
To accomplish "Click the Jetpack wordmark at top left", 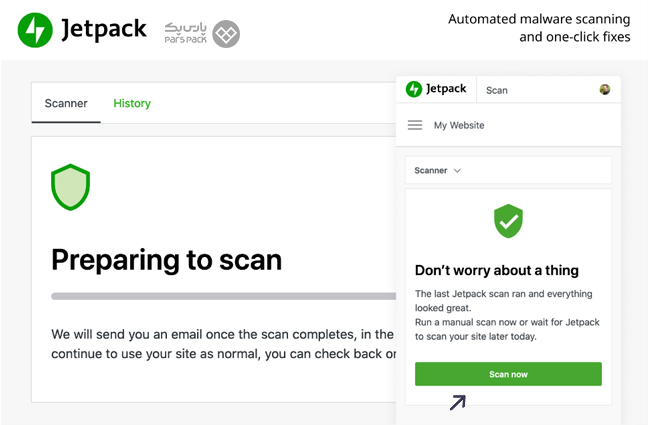I will (104, 29).
